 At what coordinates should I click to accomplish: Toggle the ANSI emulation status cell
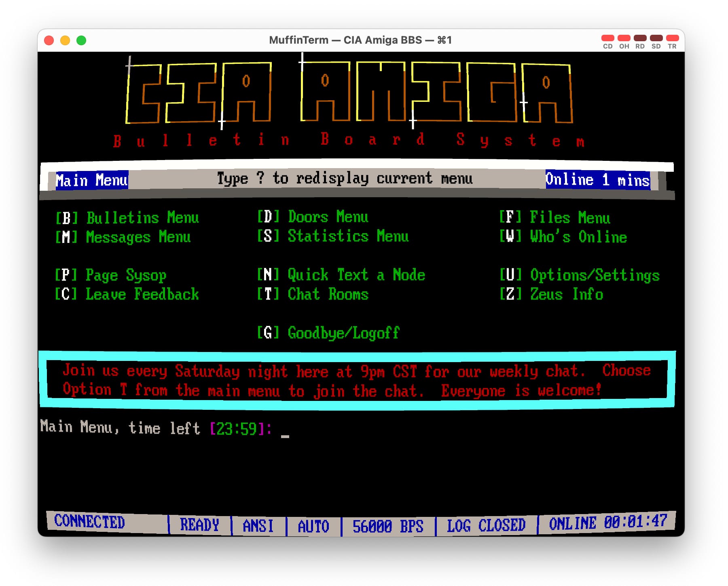258,526
